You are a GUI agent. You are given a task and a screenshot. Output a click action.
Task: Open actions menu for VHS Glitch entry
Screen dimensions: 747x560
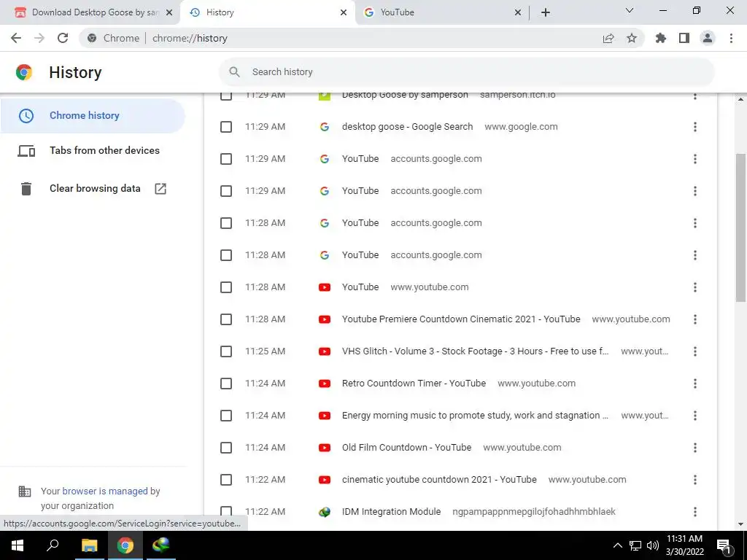[x=695, y=351]
